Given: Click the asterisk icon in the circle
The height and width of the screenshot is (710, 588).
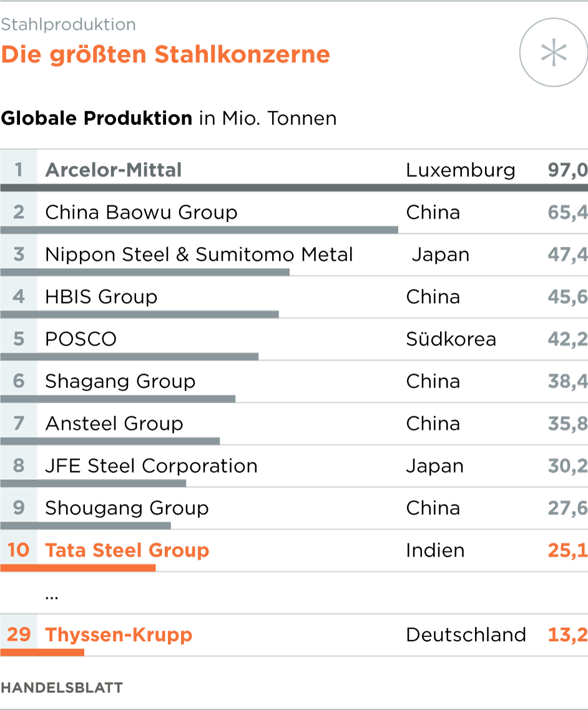Looking at the screenshot, I should (x=553, y=54).
